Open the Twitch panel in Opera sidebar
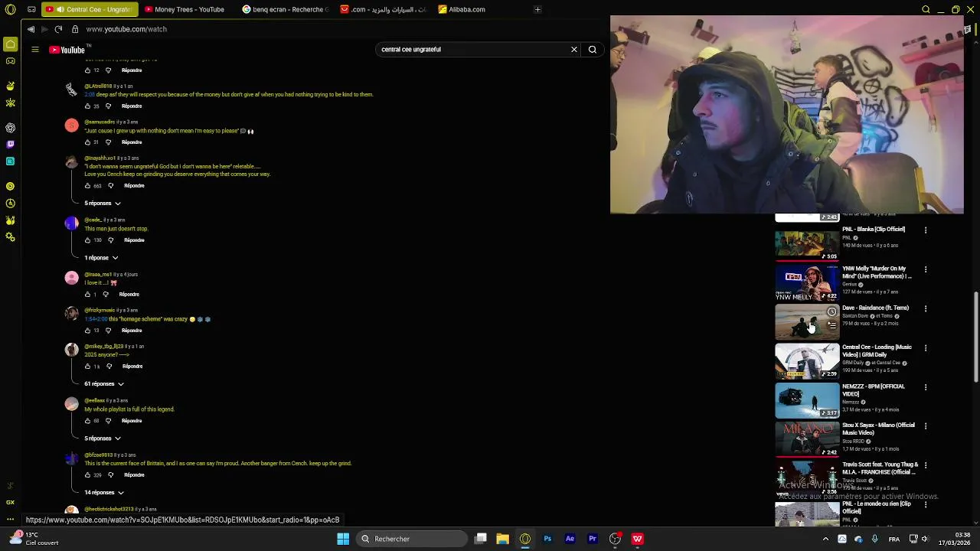The height and width of the screenshot is (551, 980). (11, 144)
